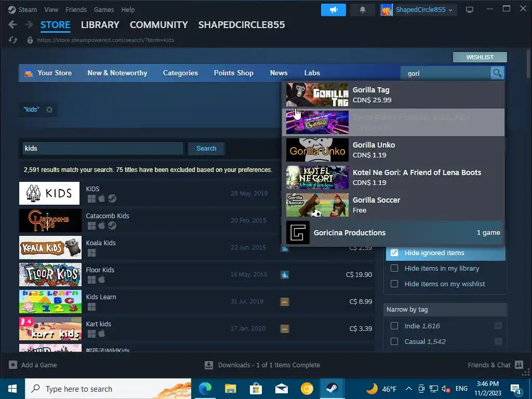Screen dimensions: 532x399
Task: Select Gorilla Soccer free suggestion
Action: (x=393, y=205)
